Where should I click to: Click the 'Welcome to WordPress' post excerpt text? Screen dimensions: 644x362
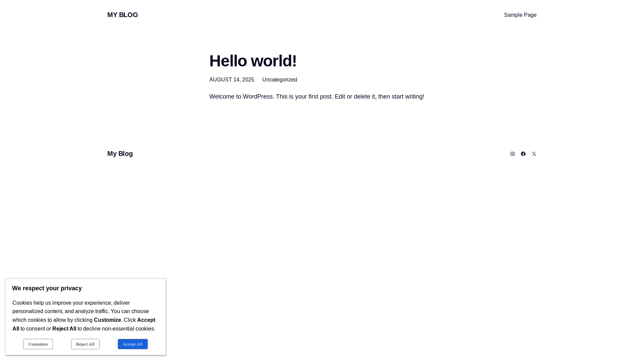(x=317, y=97)
